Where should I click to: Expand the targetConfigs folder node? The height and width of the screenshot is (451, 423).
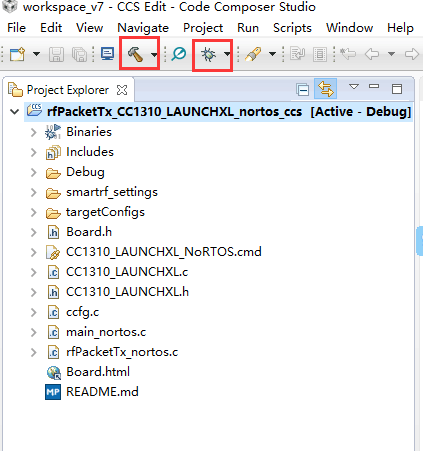pos(33,212)
